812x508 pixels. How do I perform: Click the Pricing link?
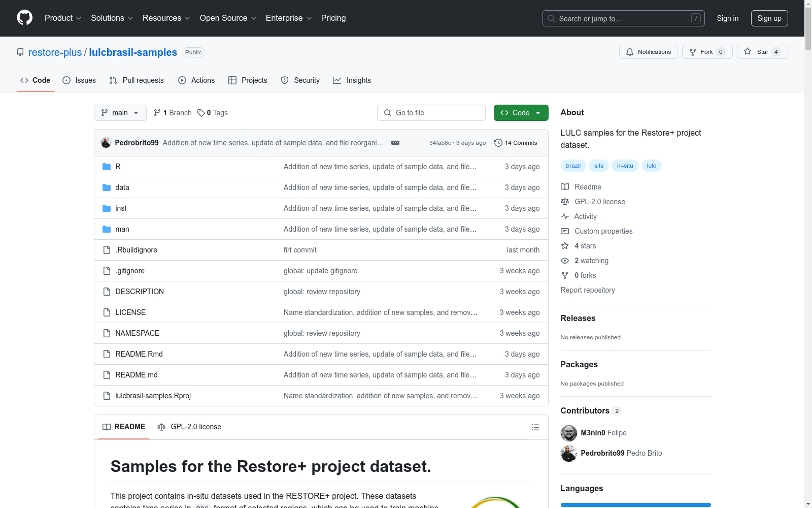coord(333,18)
